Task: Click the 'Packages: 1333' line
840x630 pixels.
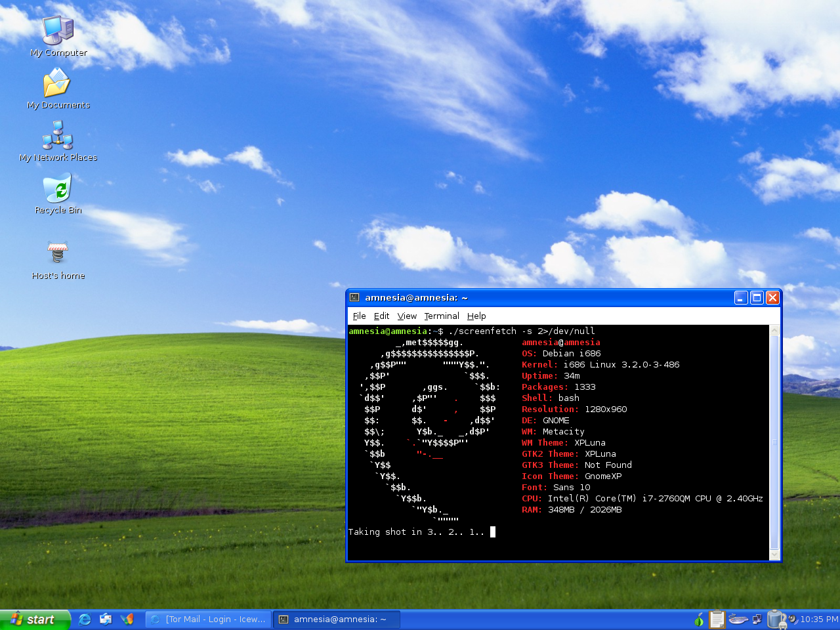Action: pyautogui.click(x=558, y=387)
